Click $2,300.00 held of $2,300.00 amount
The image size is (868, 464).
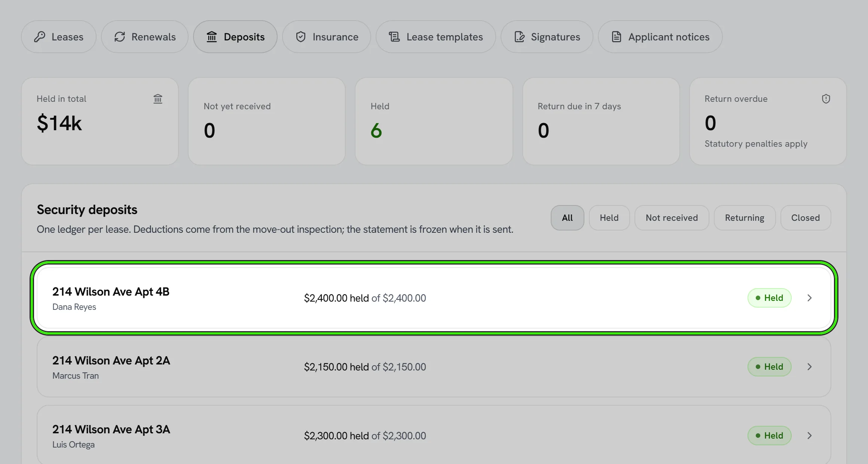pyautogui.click(x=365, y=436)
